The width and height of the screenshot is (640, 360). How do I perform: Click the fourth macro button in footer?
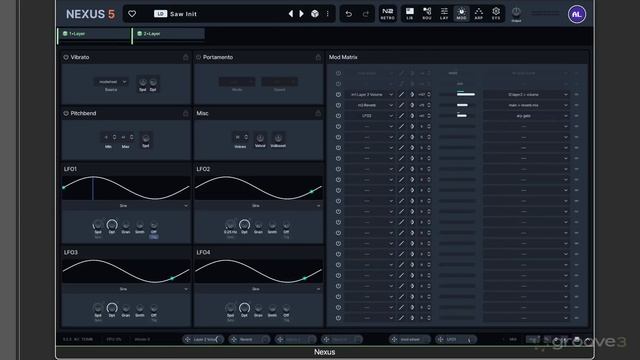click(342, 339)
